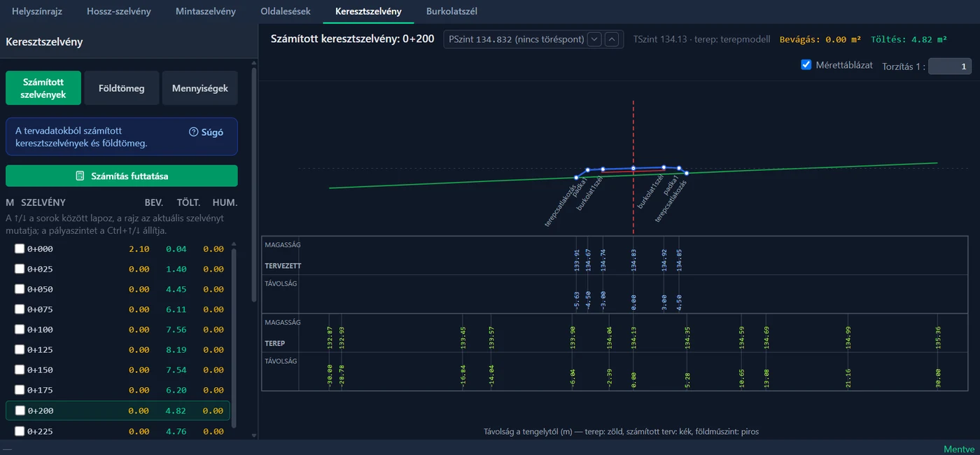Raise the PSzint with the up chevron
The width and height of the screenshot is (980, 455).
click(612, 39)
